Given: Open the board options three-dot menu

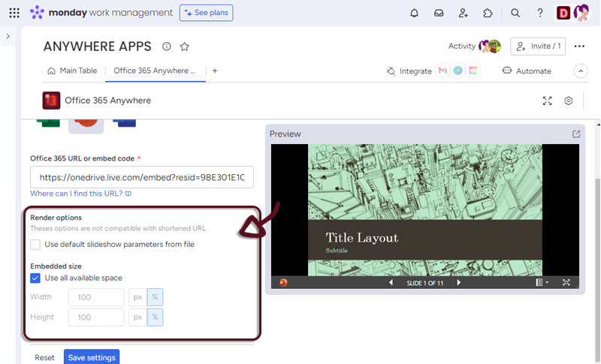Looking at the screenshot, I should point(579,47).
